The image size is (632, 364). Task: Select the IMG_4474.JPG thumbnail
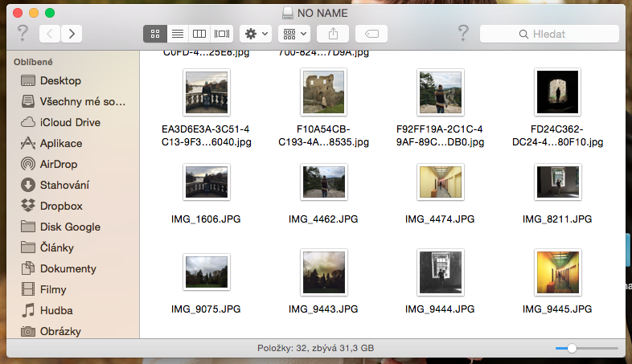click(x=440, y=182)
